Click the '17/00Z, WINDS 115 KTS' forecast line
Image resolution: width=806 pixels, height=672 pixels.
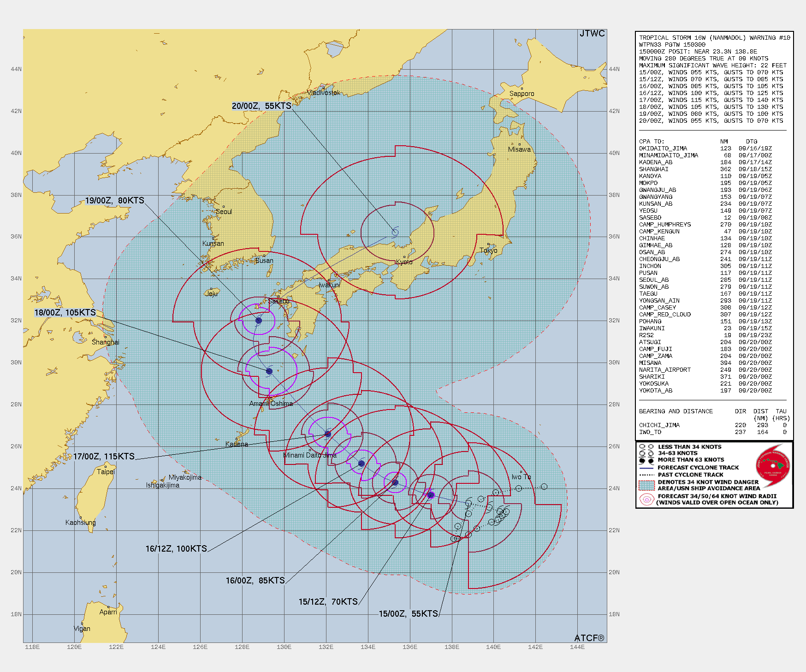point(711,100)
